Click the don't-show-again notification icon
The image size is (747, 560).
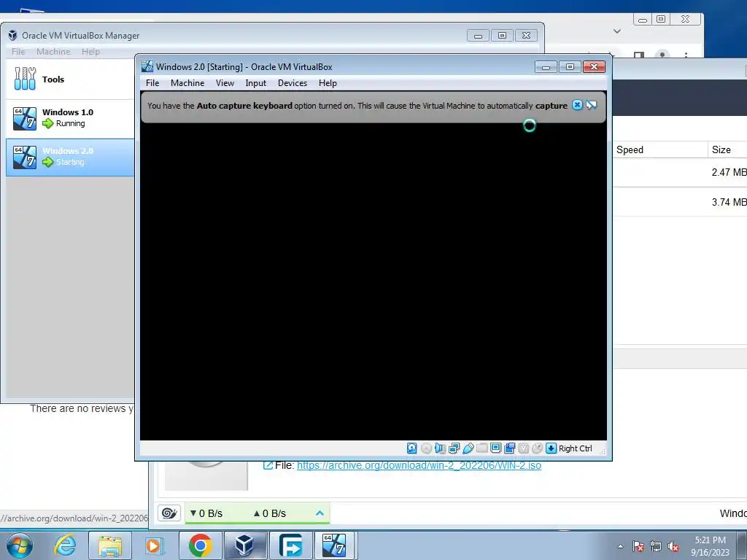pyautogui.click(x=591, y=105)
